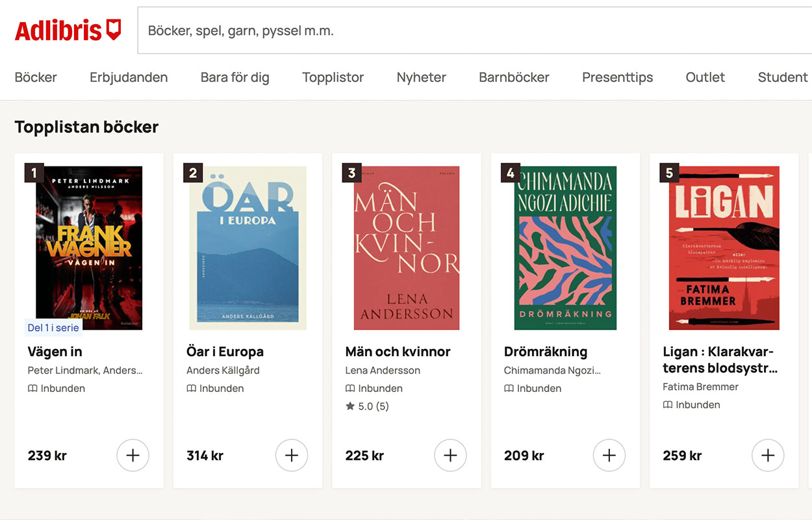812x520 pixels.
Task: Open author link Anders Källgård
Action: click(223, 370)
